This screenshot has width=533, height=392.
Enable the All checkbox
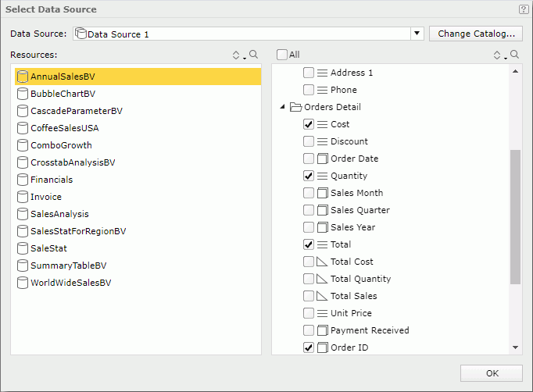coord(282,55)
